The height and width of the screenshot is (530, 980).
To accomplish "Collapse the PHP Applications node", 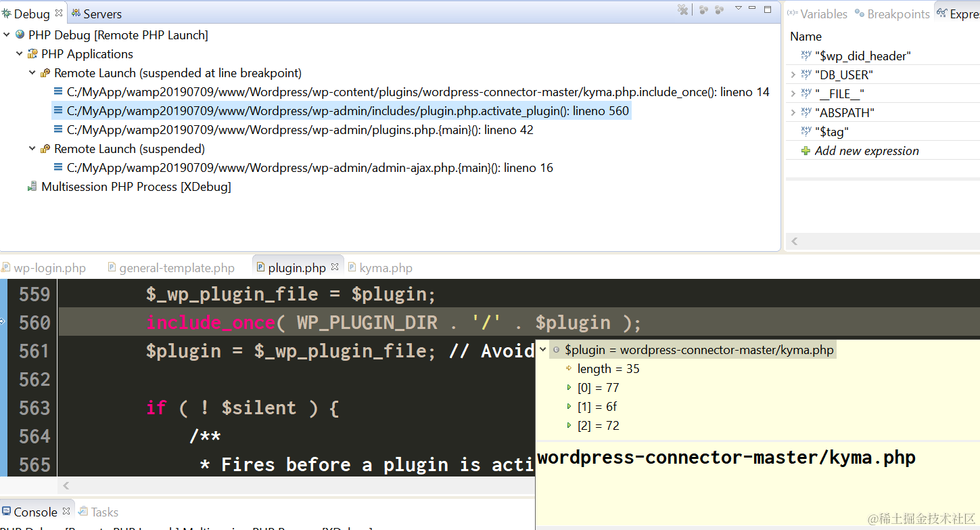I will click(20, 53).
